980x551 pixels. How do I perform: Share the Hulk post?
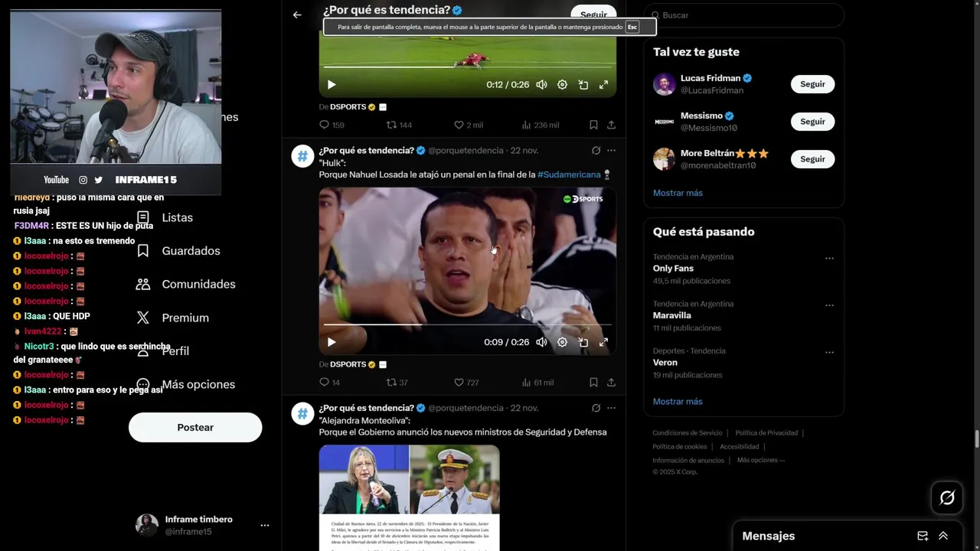pos(611,382)
